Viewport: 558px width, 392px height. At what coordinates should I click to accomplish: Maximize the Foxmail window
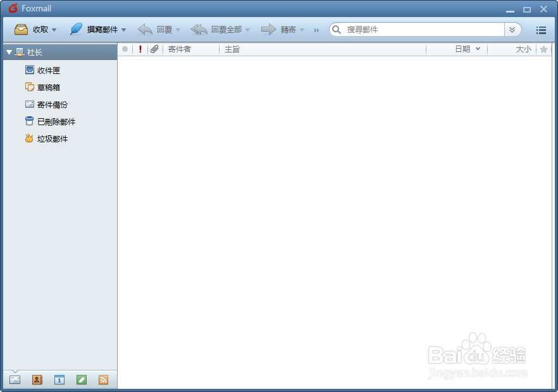pos(527,10)
